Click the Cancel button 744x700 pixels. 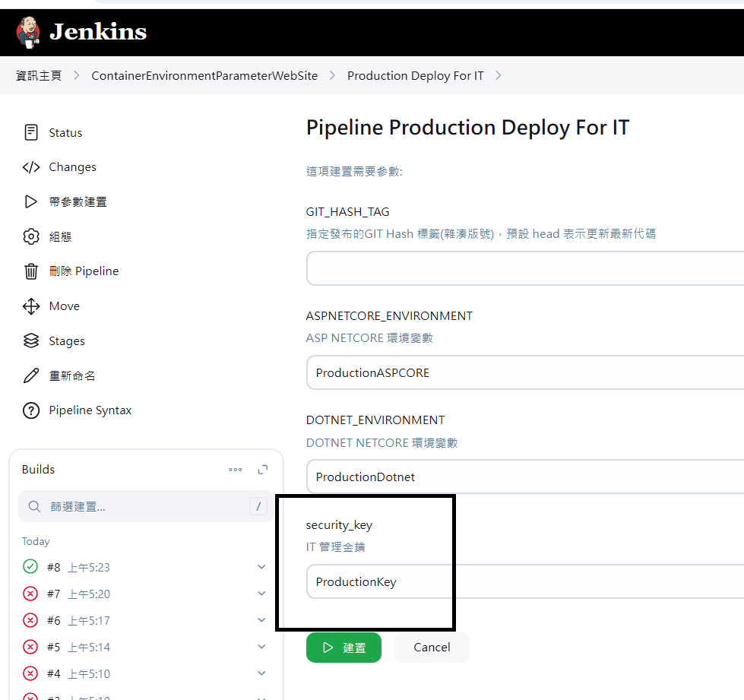[x=432, y=648]
